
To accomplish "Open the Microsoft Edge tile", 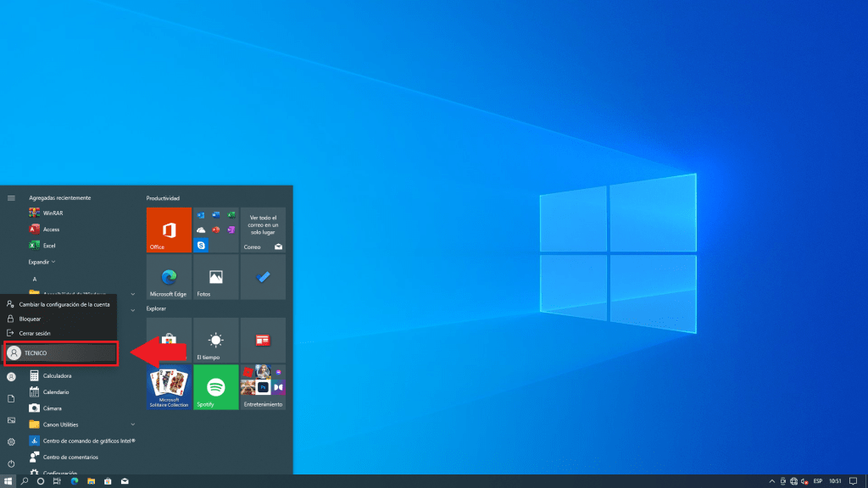I will (x=169, y=278).
